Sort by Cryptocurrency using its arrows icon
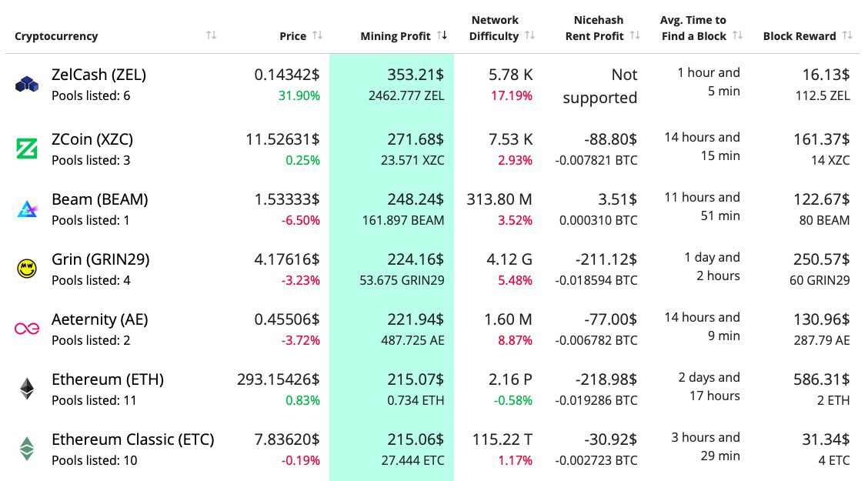Screen dimensions: 868x481 pos(212,35)
